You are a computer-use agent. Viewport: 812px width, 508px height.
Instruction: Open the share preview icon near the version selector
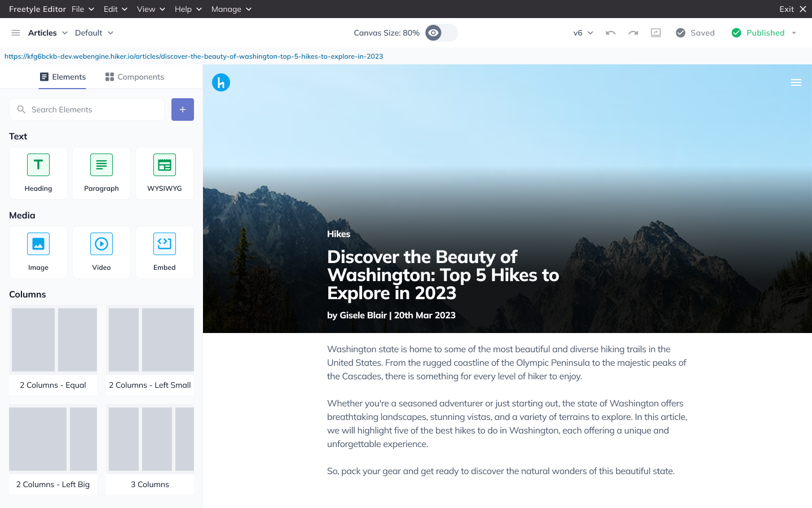coord(656,33)
